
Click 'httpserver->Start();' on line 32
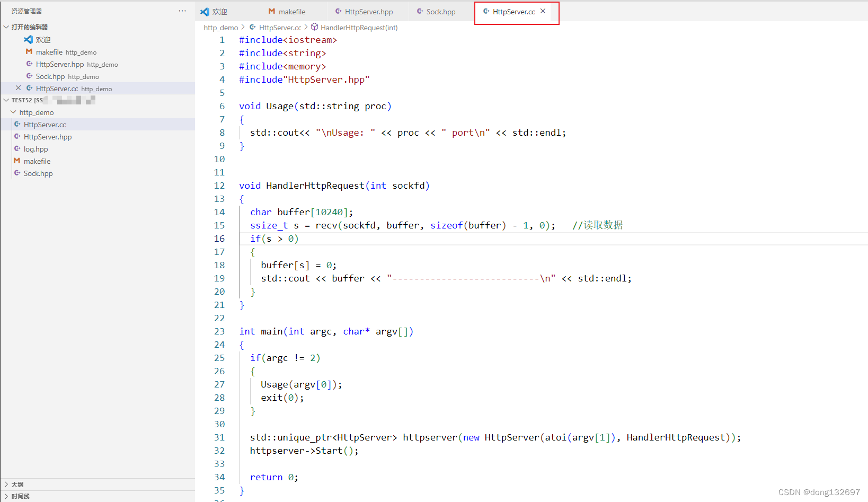[x=304, y=451]
